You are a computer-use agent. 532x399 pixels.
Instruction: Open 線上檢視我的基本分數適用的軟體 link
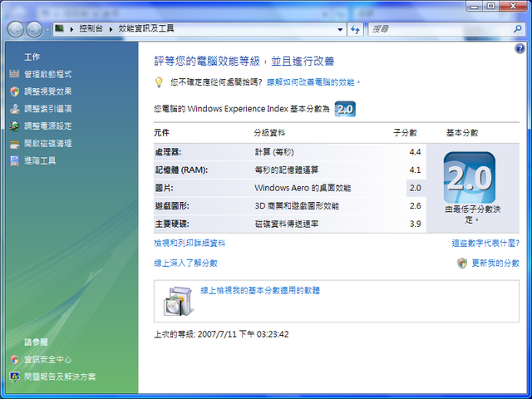pos(260,291)
